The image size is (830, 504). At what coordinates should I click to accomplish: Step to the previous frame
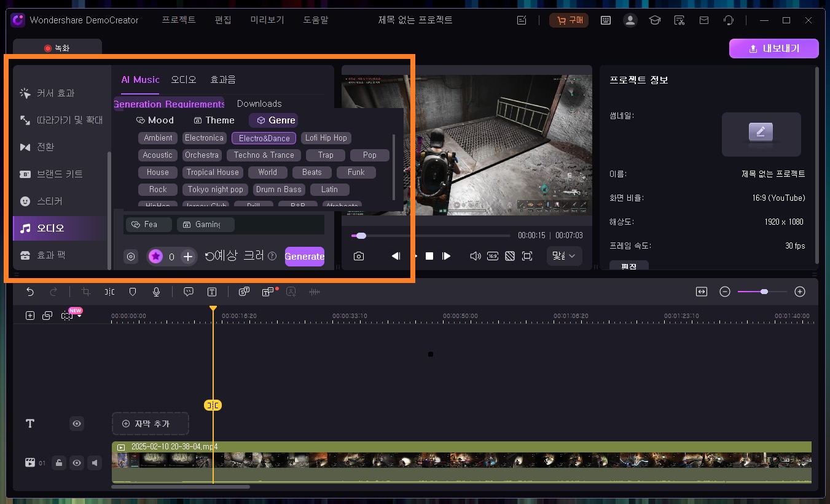pos(396,256)
